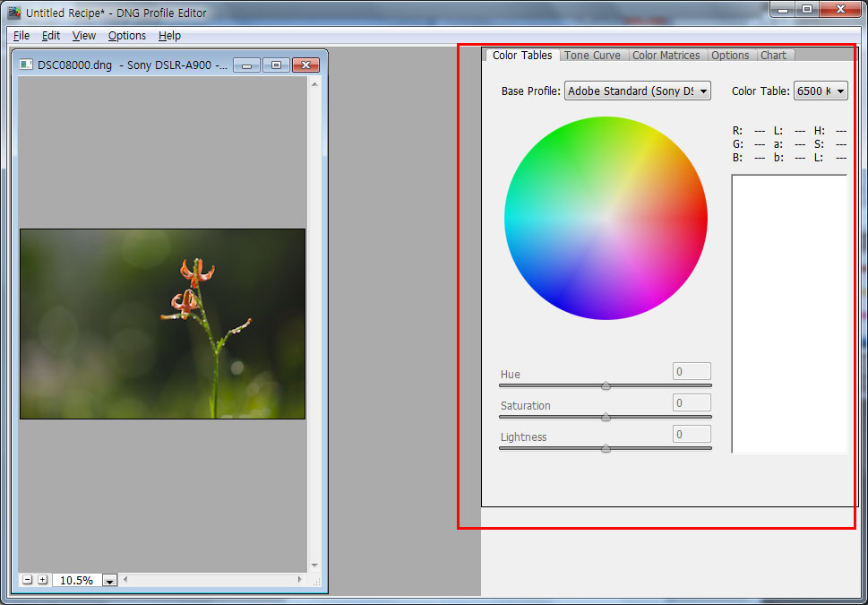Switch to the Options tab

click(730, 56)
